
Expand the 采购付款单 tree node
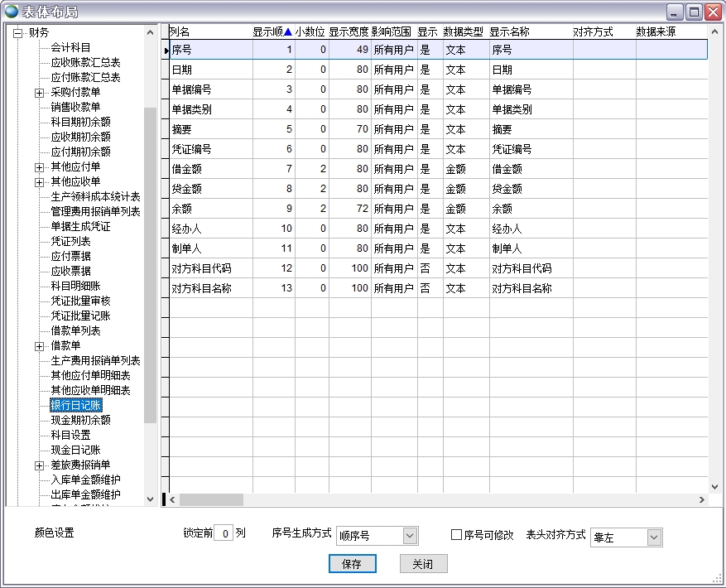39,93
